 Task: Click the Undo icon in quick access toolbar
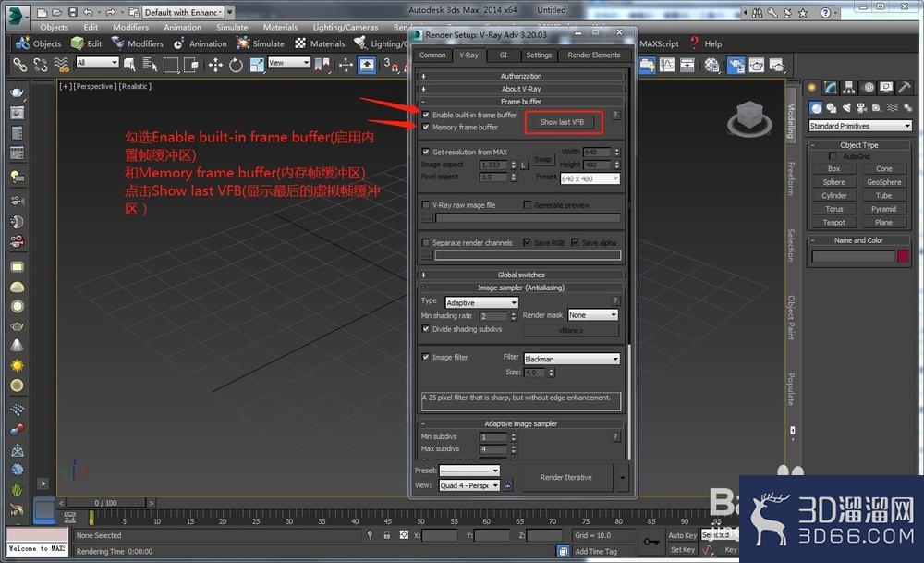(x=88, y=12)
